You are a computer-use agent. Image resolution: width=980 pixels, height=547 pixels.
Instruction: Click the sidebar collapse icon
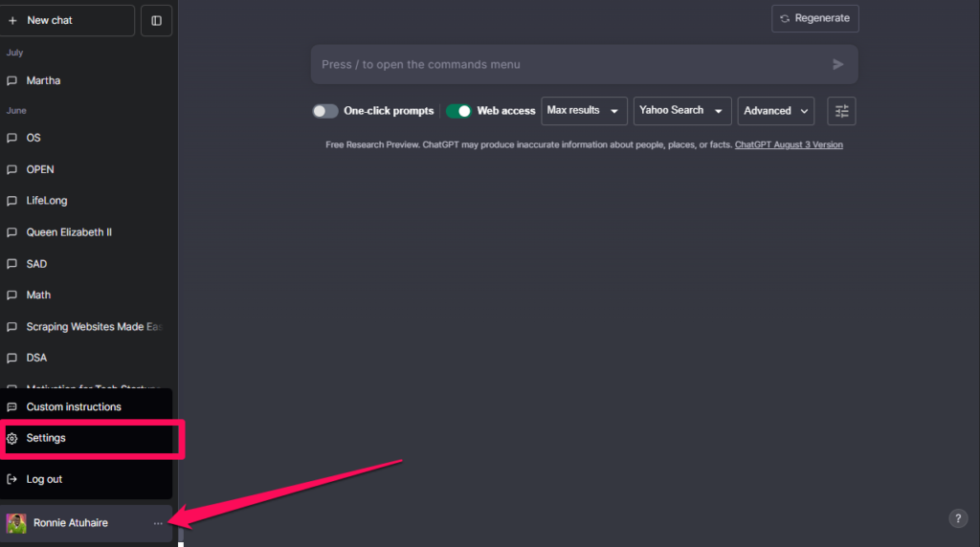[x=156, y=21]
